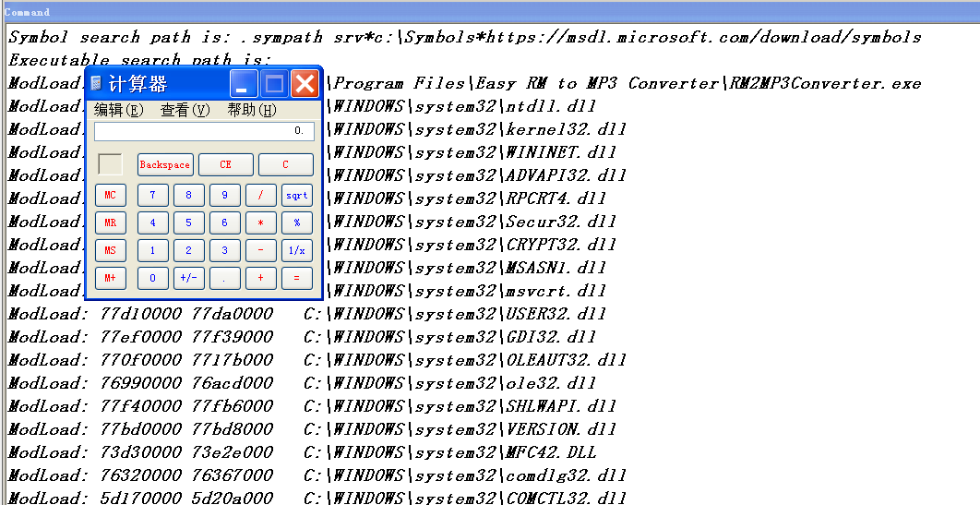Click the Backspace button
Image resolution: width=980 pixels, height=505 pixels.
[165, 165]
